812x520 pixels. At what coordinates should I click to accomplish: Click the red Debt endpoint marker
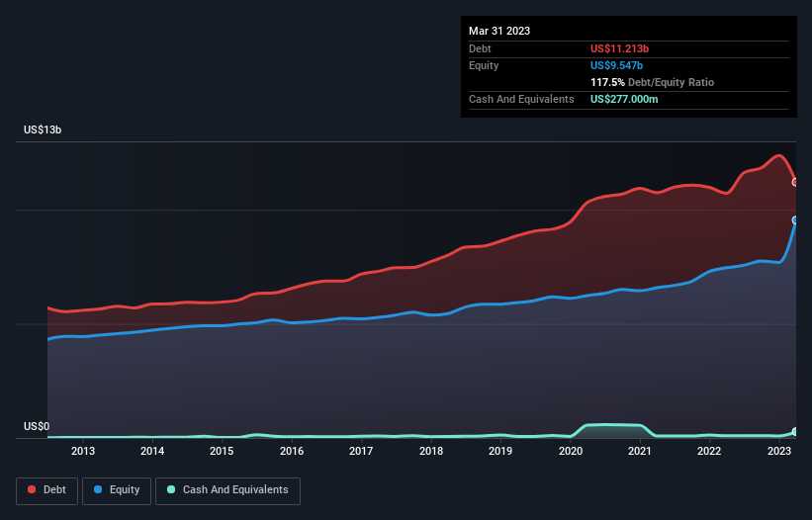click(795, 182)
